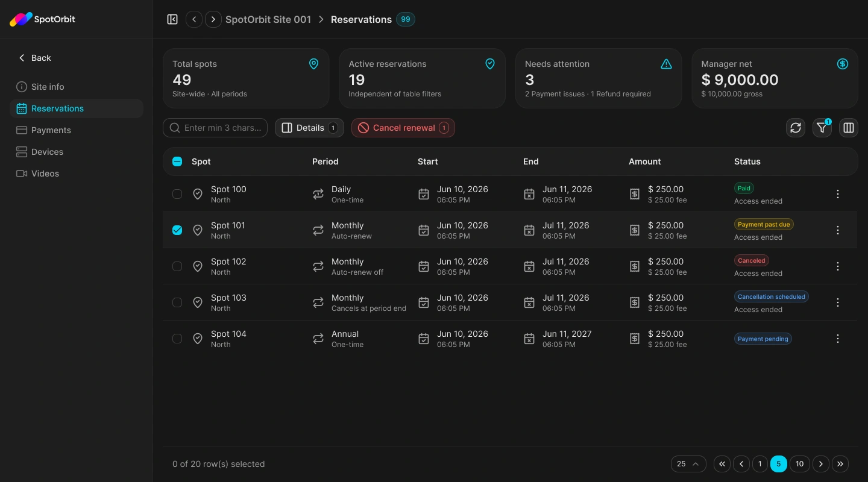Open Videos in sidebar
Viewport: 868px width, 482px height.
77,174
